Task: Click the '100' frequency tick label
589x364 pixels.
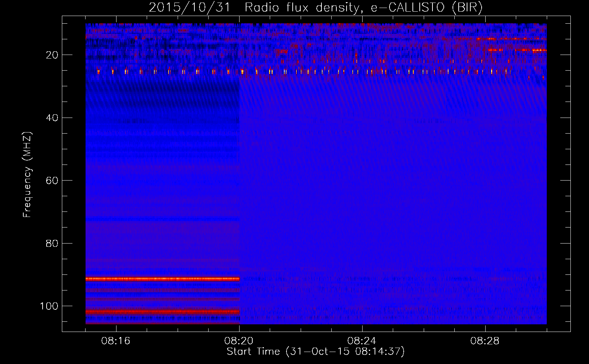Action: [x=49, y=306]
